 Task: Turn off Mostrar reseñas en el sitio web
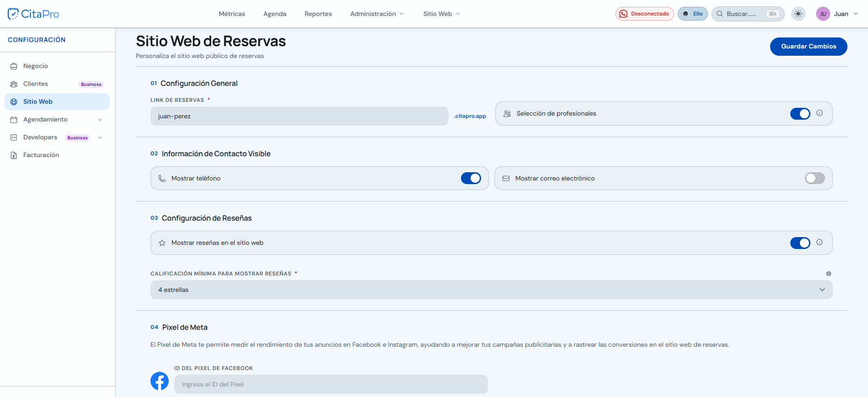point(800,243)
